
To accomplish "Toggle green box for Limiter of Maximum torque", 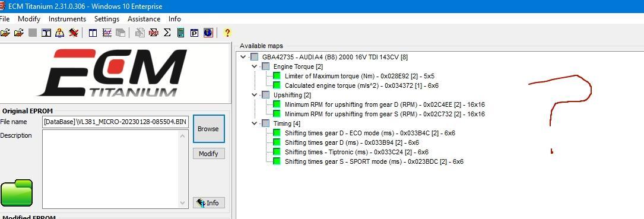I will coord(277,76).
